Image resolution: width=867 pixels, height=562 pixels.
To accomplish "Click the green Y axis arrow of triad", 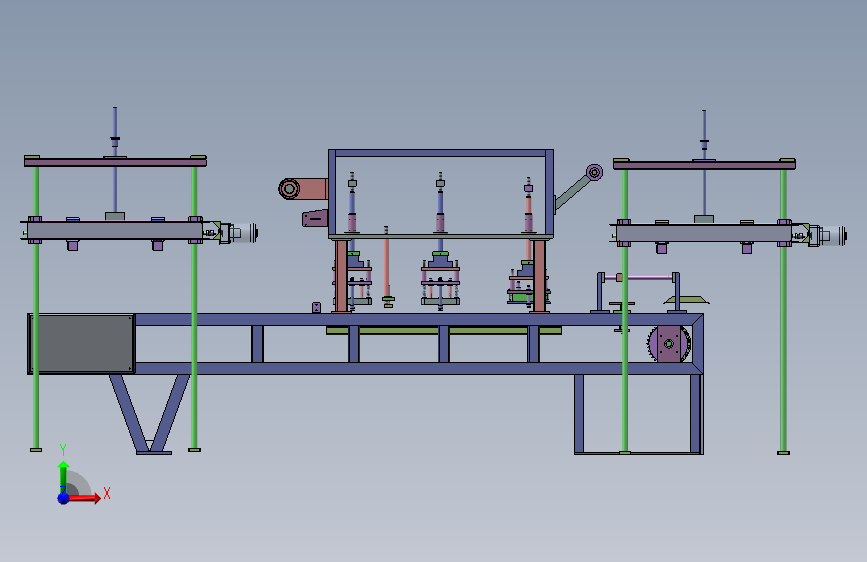I will (64, 476).
